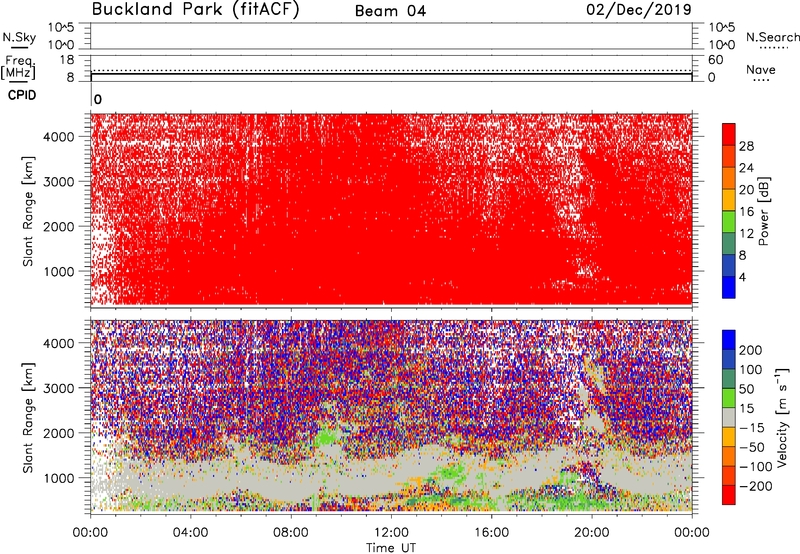Click the 'Beam 04' header label
The image size is (800, 554).
(x=390, y=11)
